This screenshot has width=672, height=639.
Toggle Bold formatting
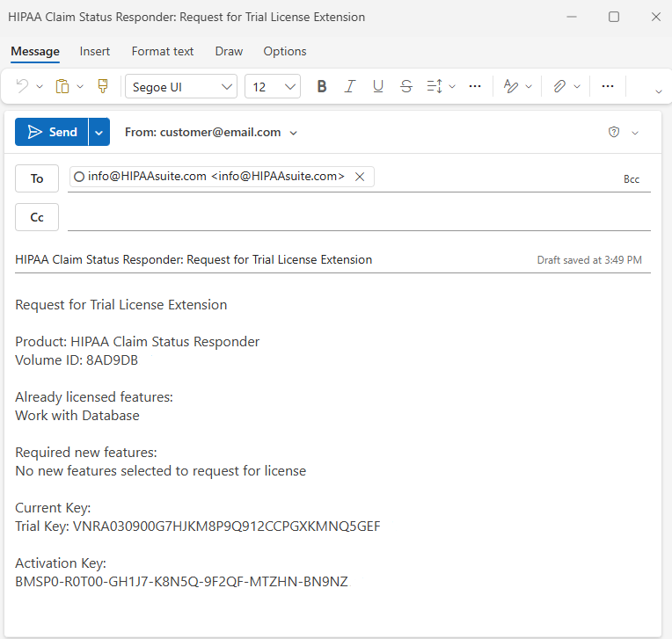(322, 86)
